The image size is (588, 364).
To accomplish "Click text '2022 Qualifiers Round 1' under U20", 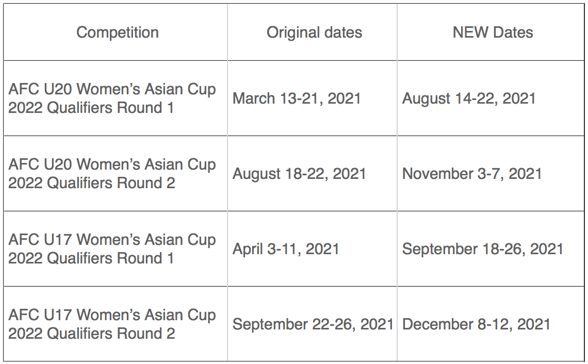I will [x=91, y=108].
